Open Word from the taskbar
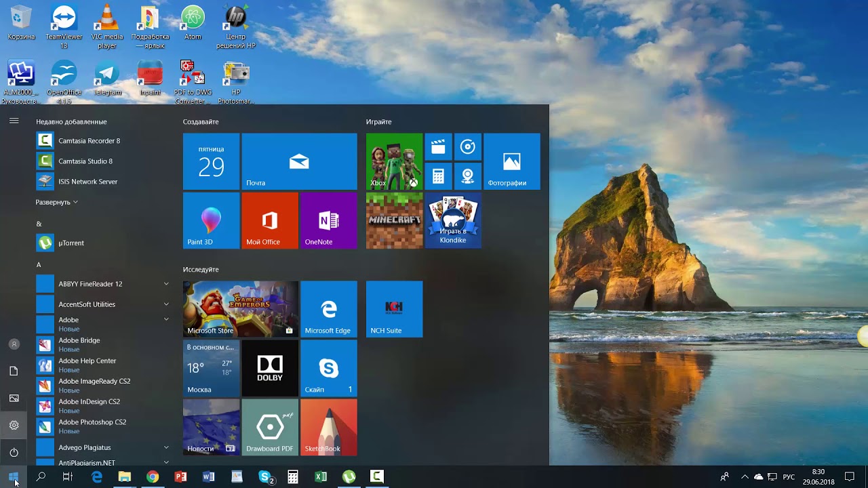The width and height of the screenshot is (868, 488). coord(209,477)
